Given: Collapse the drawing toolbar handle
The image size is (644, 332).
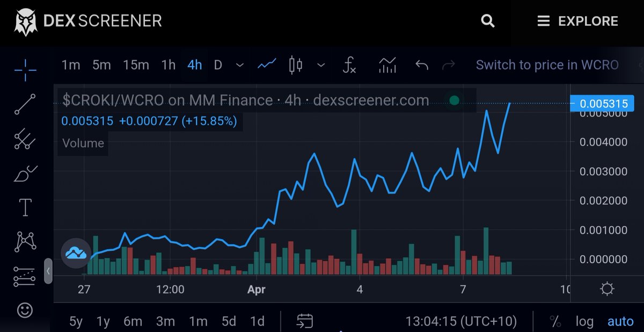Looking at the screenshot, I should [48, 271].
